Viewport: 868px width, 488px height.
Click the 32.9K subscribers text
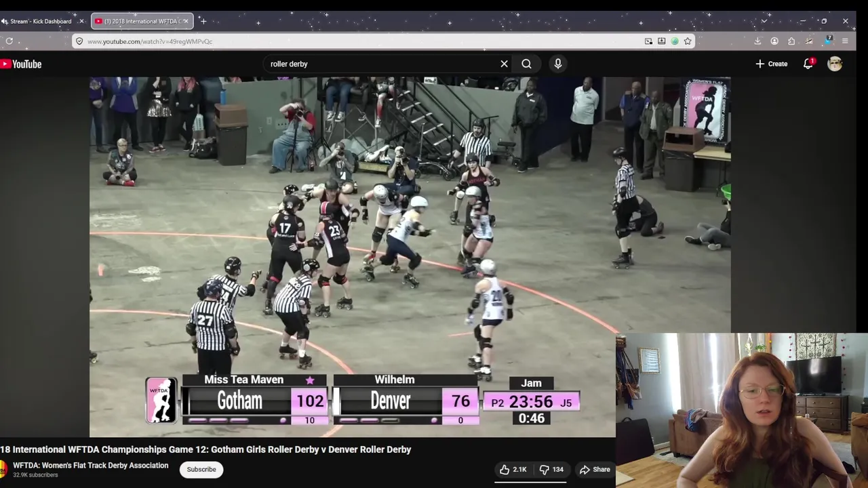click(35, 475)
